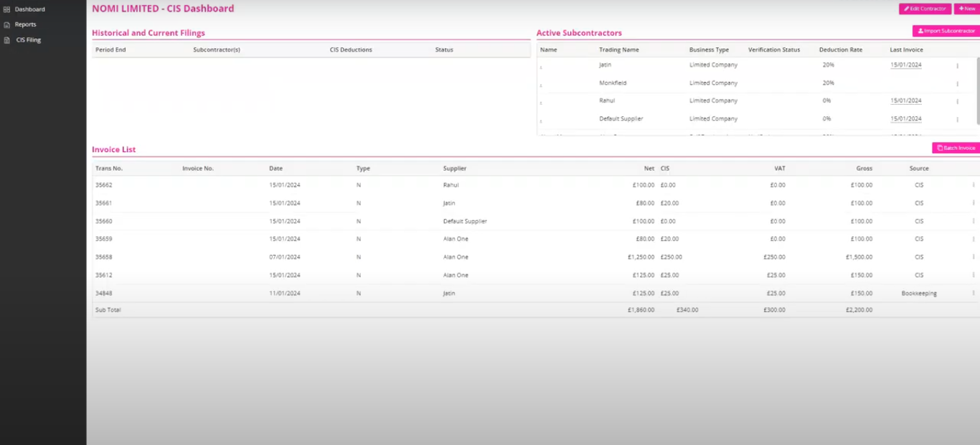Click the £1,500.00 gross amount
The width and height of the screenshot is (980, 445).
[859, 257]
